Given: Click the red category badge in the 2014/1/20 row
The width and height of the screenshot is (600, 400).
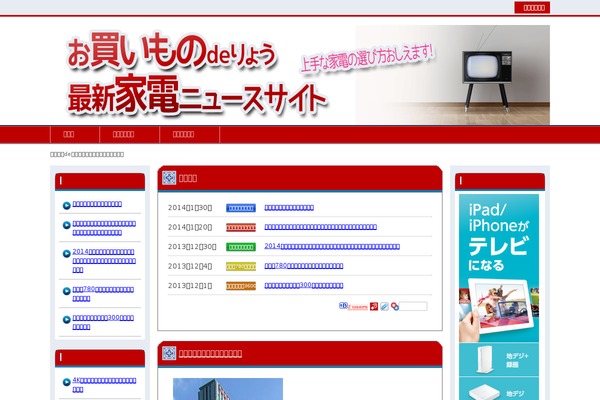Looking at the screenshot, I should (x=241, y=227).
